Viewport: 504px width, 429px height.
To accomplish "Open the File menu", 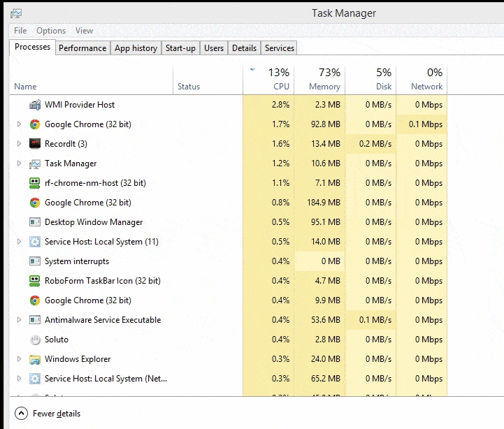I will (20, 31).
